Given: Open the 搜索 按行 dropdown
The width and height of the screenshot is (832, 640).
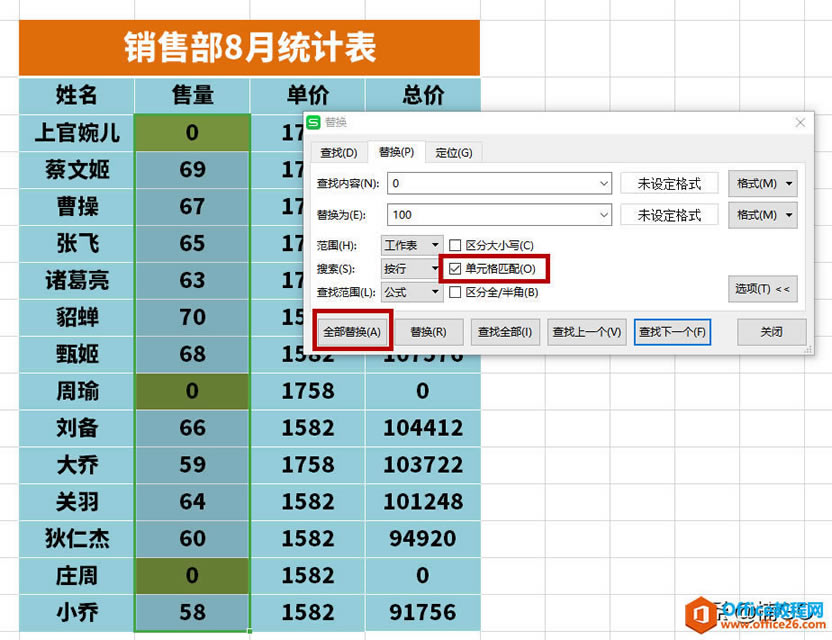Looking at the screenshot, I should tap(412, 269).
